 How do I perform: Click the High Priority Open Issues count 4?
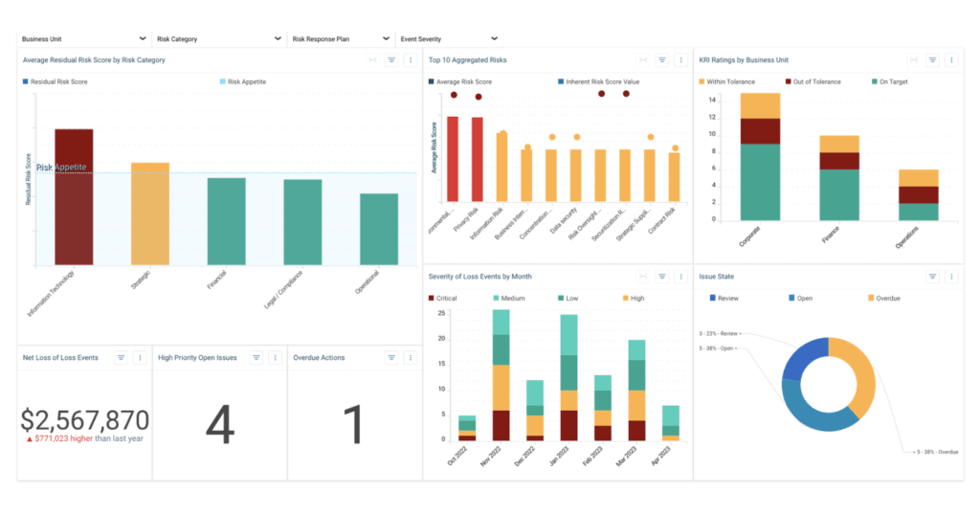[x=220, y=425]
